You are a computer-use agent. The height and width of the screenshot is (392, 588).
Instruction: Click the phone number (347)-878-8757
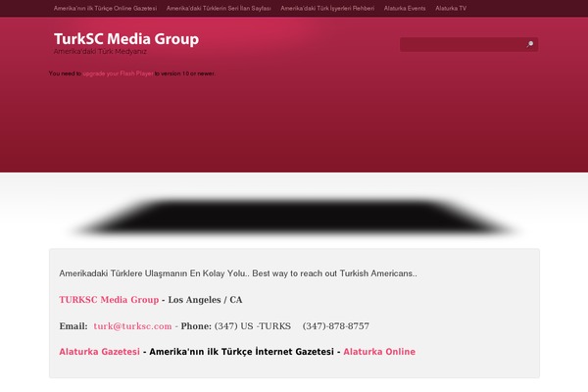(336, 326)
